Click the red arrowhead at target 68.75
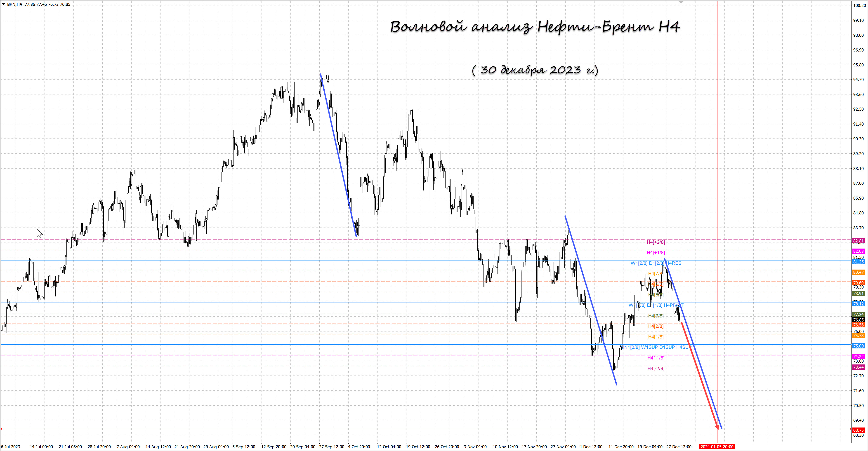The height and width of the screenshot is (451, 868). (717, 427)
